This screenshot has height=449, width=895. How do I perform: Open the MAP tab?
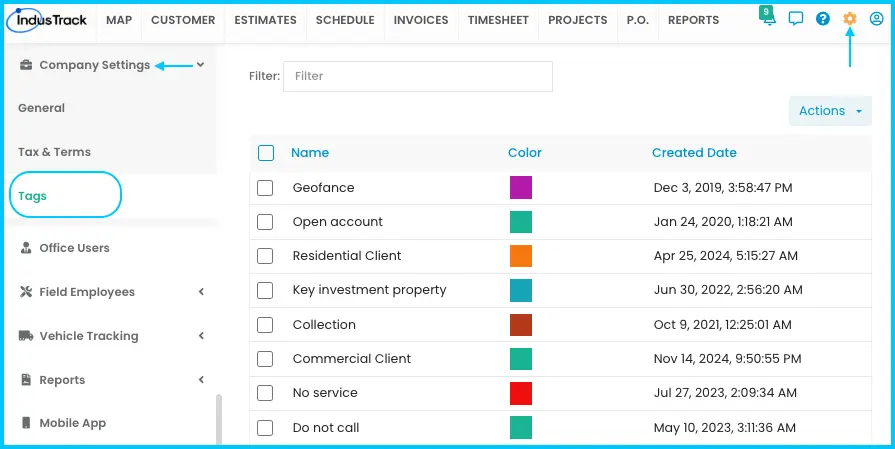point(119,21)
